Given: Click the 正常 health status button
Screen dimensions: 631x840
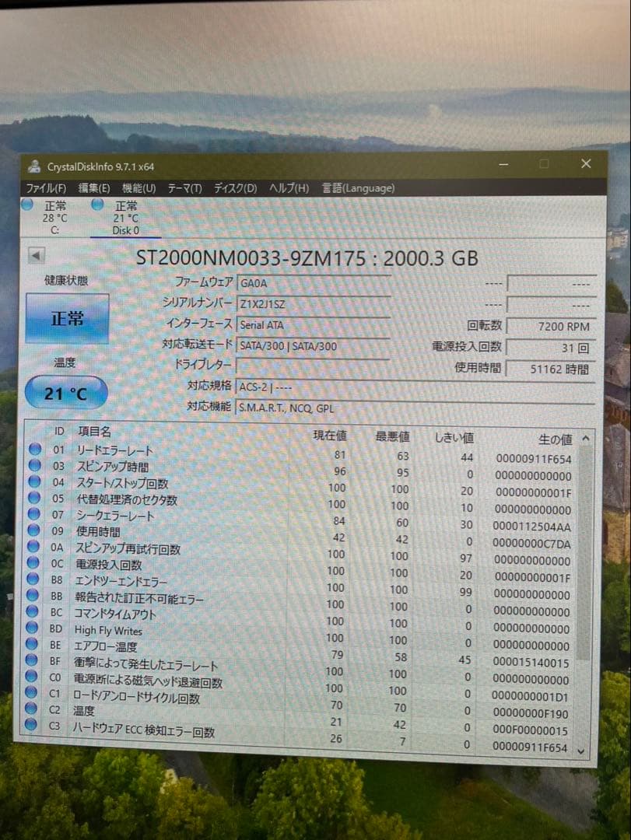Looking at the screenshot, I should (x=68, y=319).
